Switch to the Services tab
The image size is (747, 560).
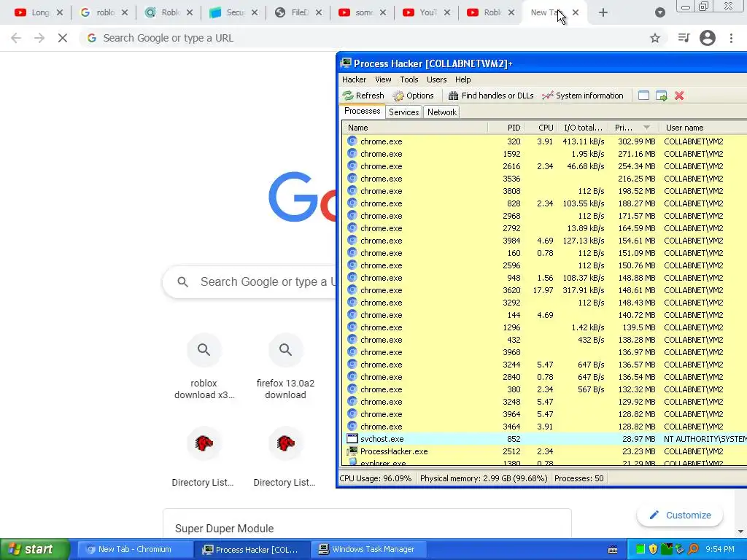tap(403, 112)
